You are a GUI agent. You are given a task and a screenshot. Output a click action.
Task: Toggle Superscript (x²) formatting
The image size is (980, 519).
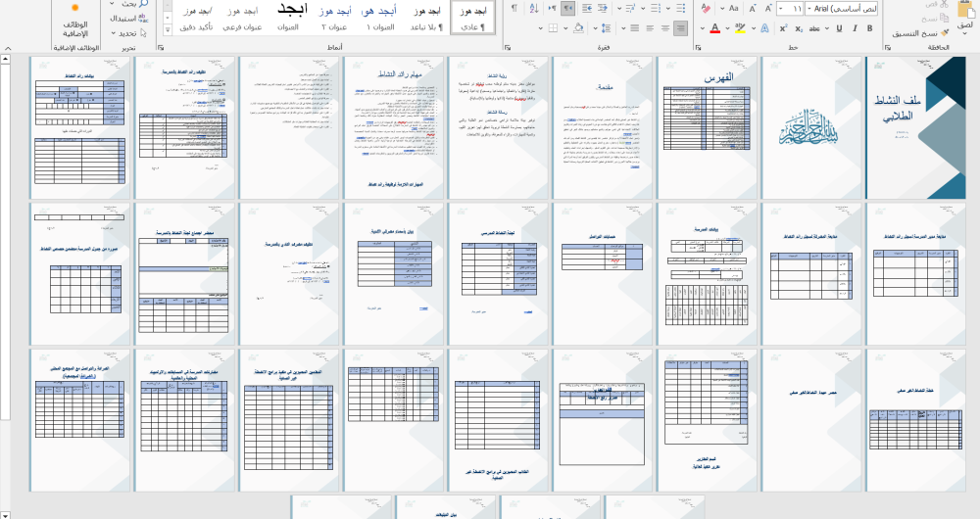[x=784, y=28]
